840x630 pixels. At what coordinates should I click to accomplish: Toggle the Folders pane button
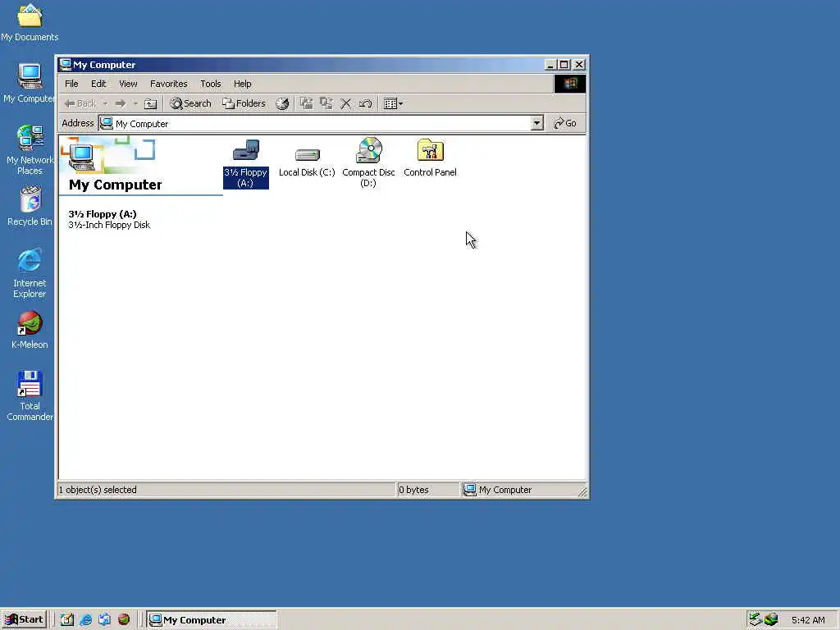point(244,104)
